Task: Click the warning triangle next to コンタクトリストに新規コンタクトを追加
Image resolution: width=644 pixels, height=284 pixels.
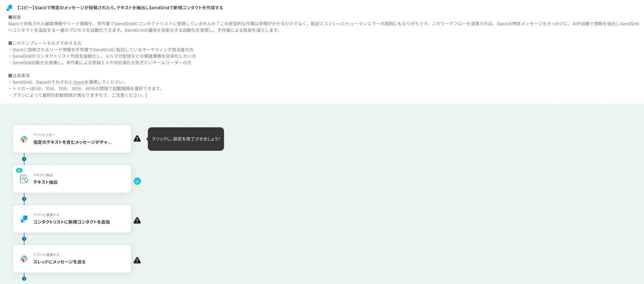Action: point(137,221)
